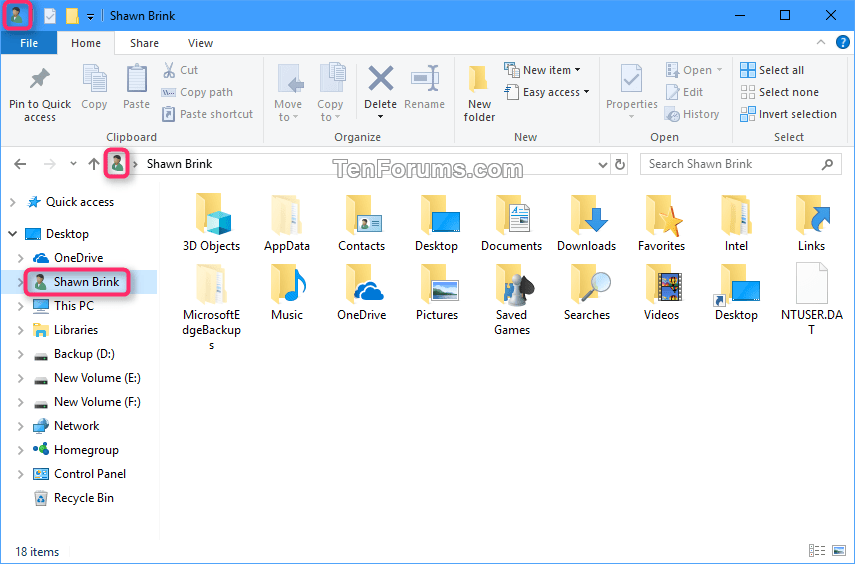Click Shawn Brink in the address bar path
Viewport: 855px width, 564px height.
pyautogui.click(x=179, y=164)
